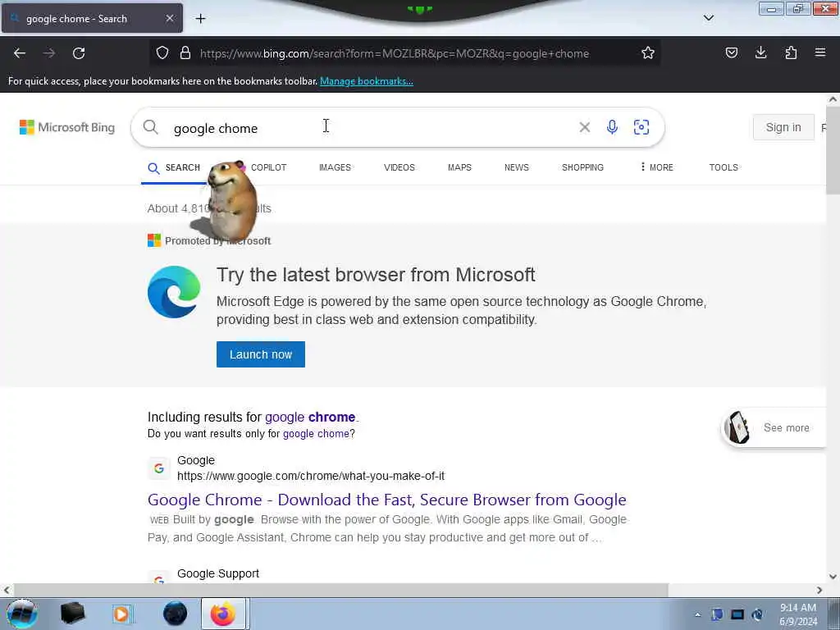The image size is (840, 630).
Task: Click the horizontal page scrollbar thumb
Action: tap(340, 590)
